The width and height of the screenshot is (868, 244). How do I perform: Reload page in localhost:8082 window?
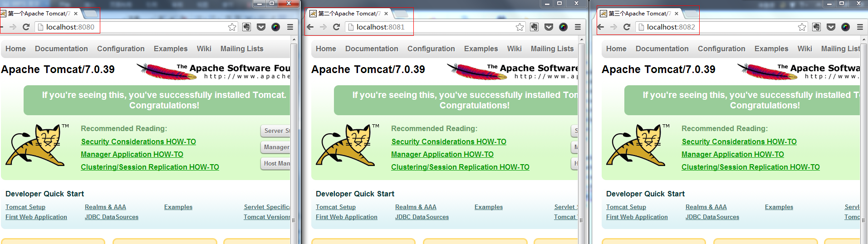[x=627, y=27]
